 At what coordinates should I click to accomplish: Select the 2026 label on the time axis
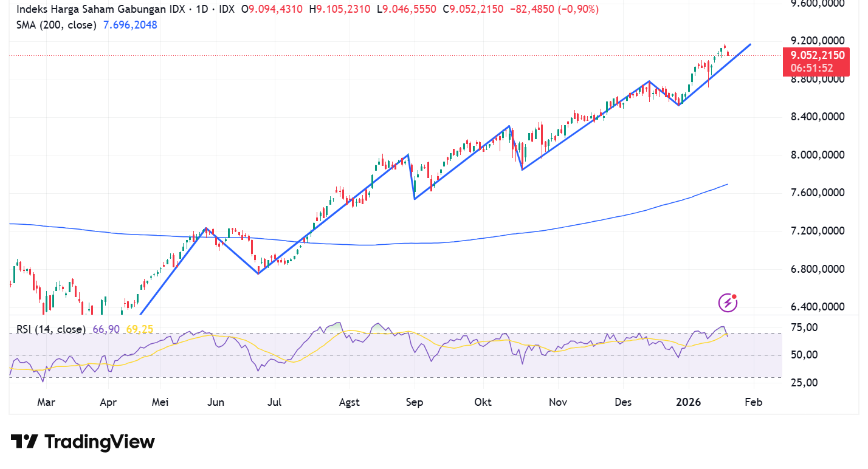click(x=689, y=402)
